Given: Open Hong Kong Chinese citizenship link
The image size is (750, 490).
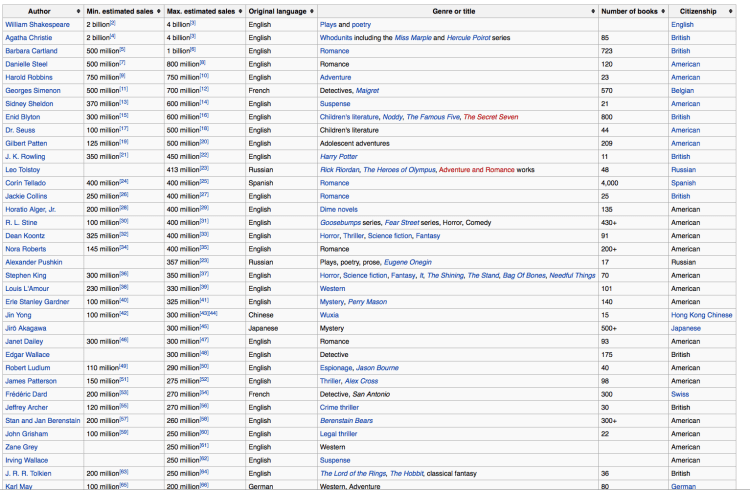Looking at the screenshot, I should pos(702,315).
